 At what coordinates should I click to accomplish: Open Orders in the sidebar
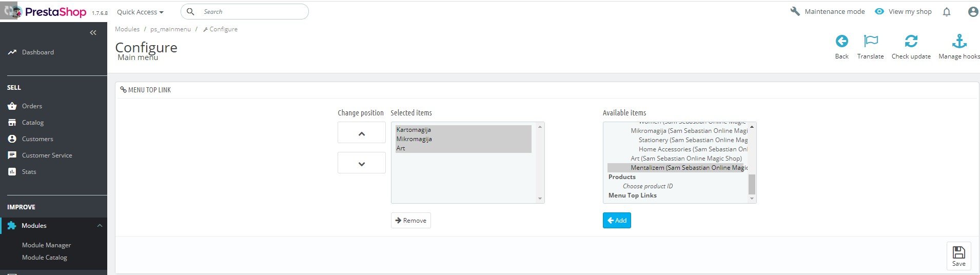coord(32,106)
